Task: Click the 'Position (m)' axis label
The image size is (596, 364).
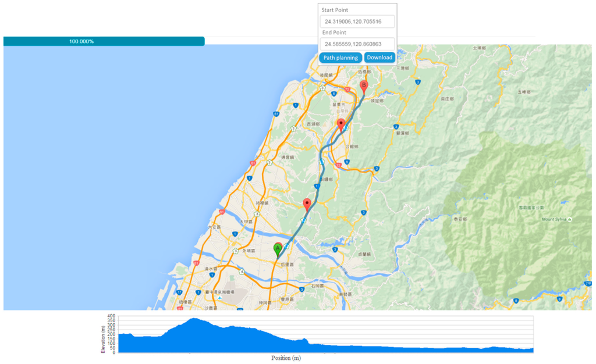Action: click(x=286, y=358)
